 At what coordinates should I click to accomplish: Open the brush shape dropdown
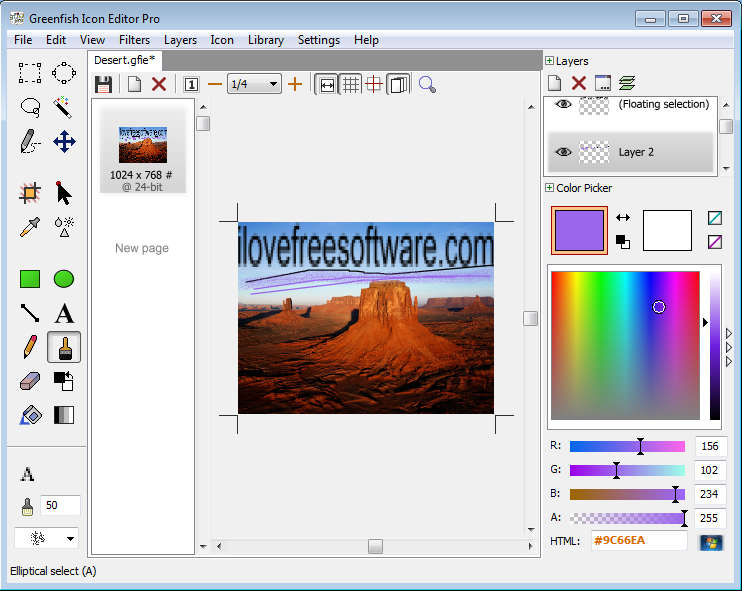46,538
